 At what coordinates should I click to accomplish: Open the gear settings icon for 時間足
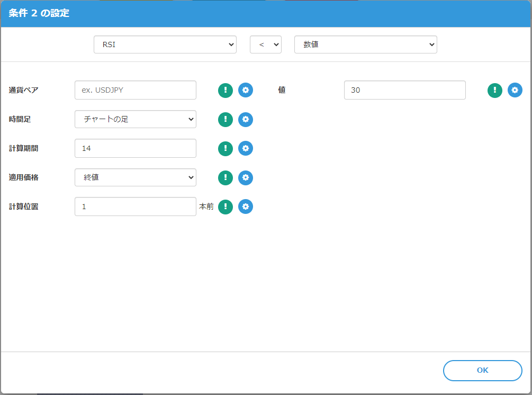(246, 120)
